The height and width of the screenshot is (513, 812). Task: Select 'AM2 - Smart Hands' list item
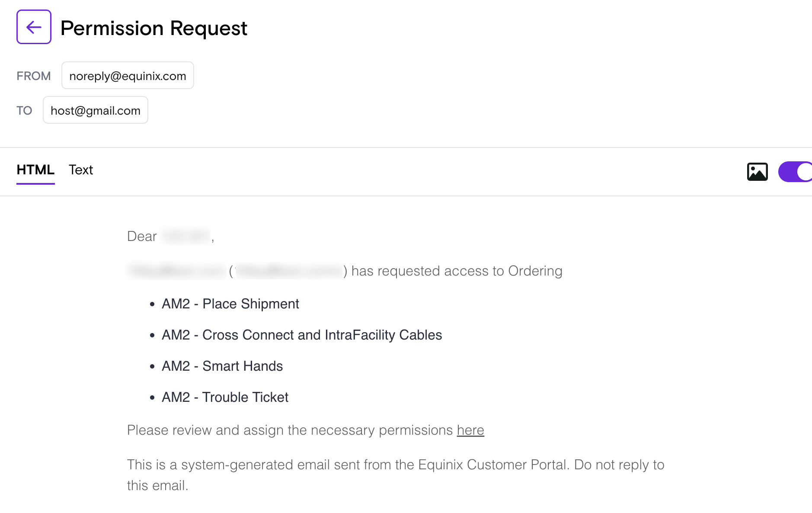pyautogui.click(x=222, y=366)
